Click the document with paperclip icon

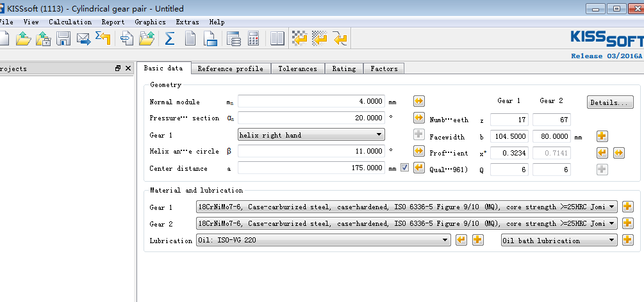tap(127, 38)
